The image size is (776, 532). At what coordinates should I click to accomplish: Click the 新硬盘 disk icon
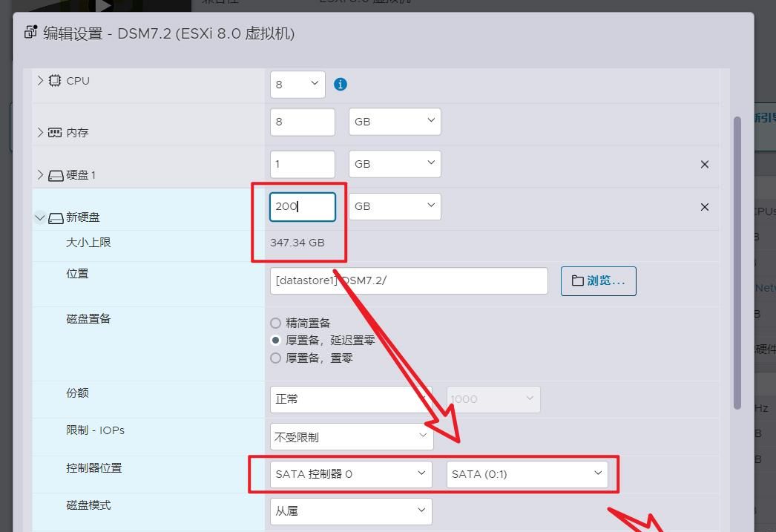[56, 218]
